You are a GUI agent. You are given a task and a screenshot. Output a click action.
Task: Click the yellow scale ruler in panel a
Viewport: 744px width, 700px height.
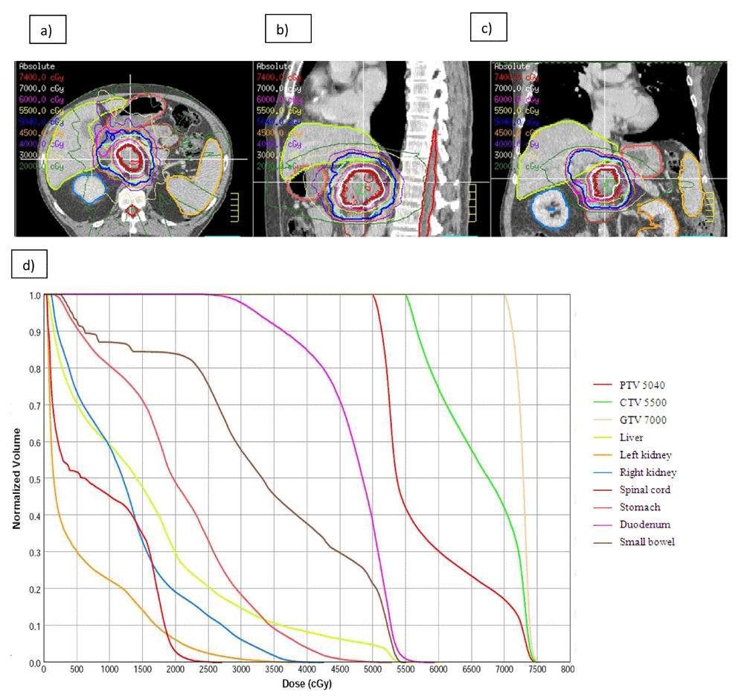click(235, 208)
